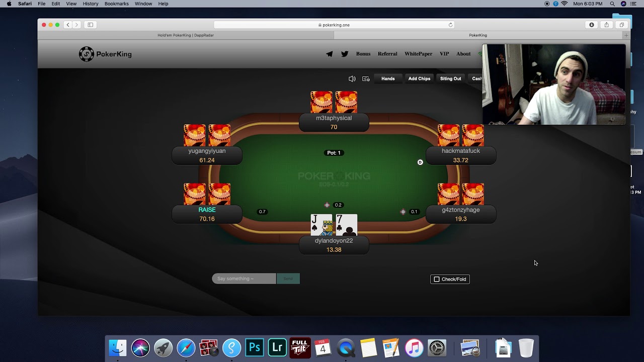Reload the pokerking.one page

pyautogui.click(x=450, y=25)
